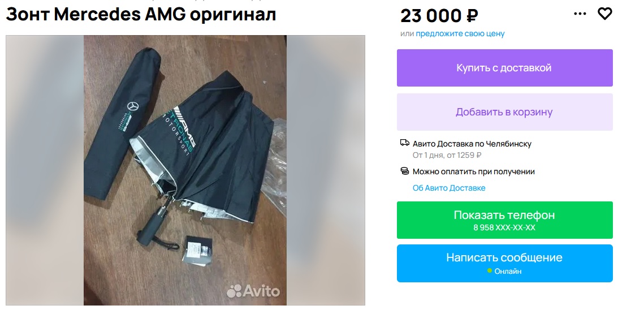Open the three-dots more options menu
The image size is (644, 314).
pyautogui.click(x=580, y=14)
